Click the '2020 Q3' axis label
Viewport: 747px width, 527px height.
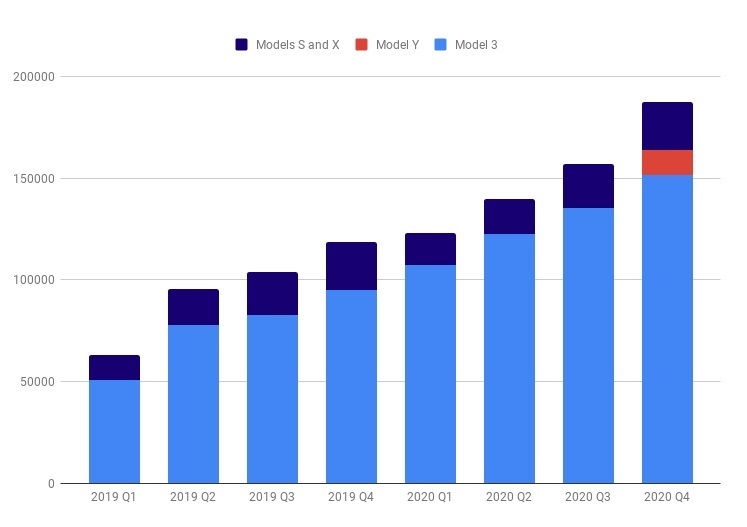pos(588,497)
